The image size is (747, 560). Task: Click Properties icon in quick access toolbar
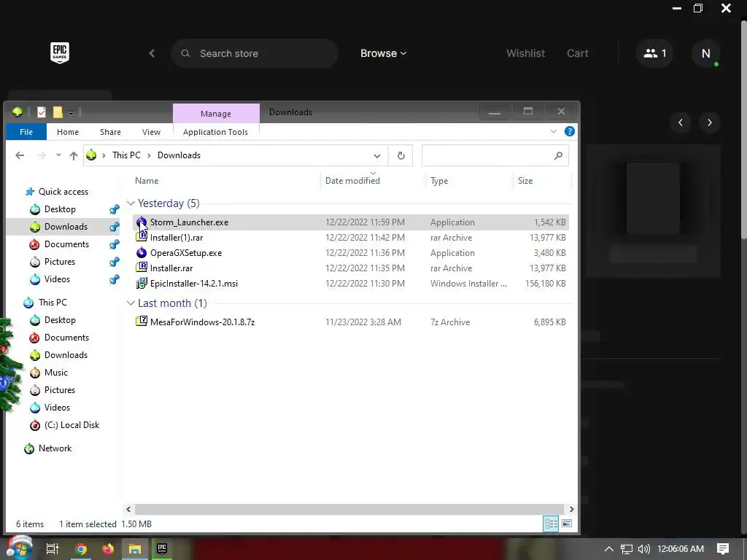(x=42, y=112)
